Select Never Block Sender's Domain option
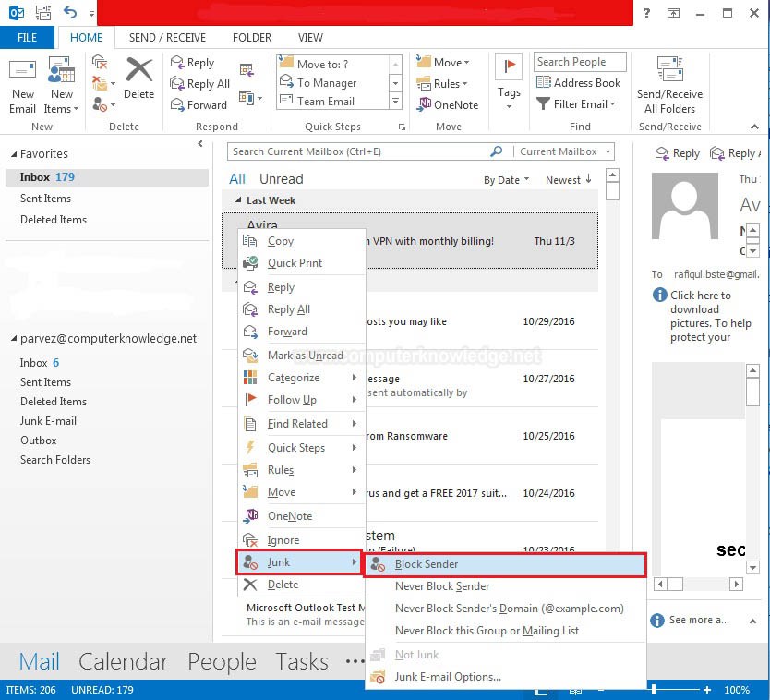The image size is (770, 700). pos(505,609)
